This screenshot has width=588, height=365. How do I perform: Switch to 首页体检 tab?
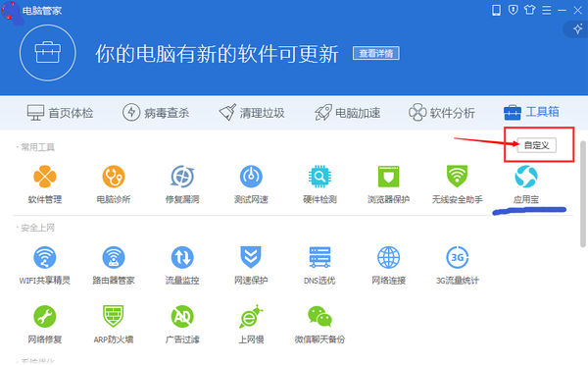(x=60, y=113)
